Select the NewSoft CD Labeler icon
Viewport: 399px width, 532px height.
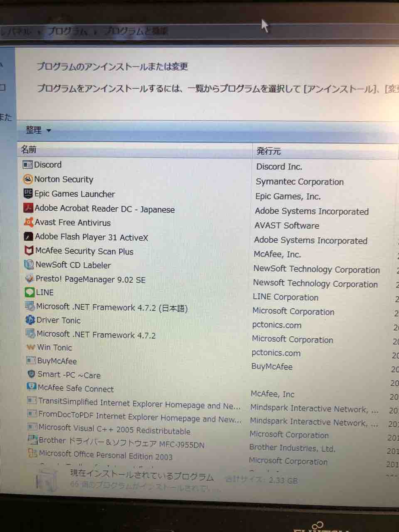pos(29,264)
